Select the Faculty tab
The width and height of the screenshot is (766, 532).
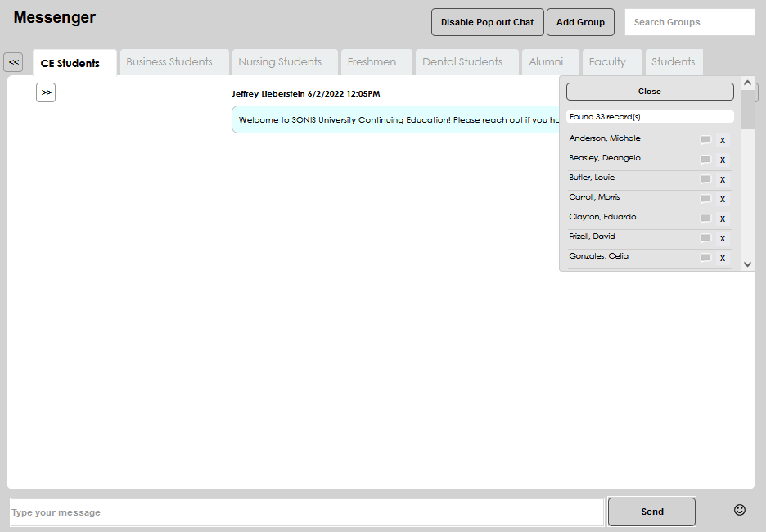pos(612,62)
